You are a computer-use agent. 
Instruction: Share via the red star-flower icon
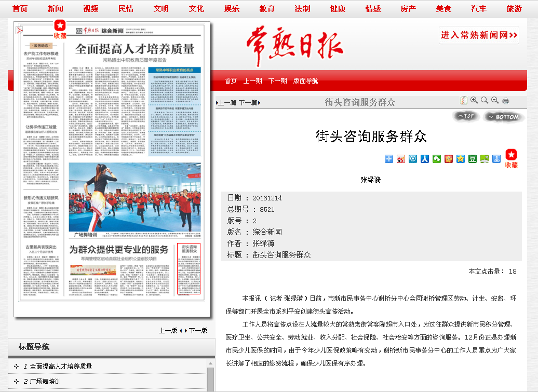[449, 159]
